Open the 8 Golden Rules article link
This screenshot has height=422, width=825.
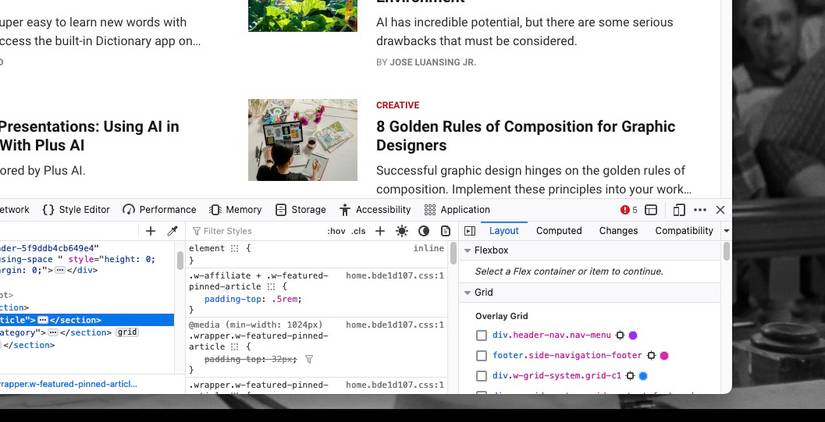tap(526, 136)
